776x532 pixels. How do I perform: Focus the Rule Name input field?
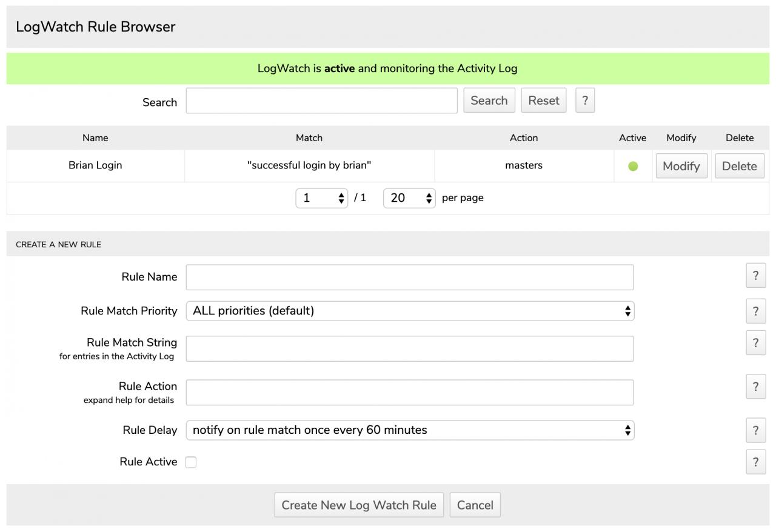[x=409, y=278]
